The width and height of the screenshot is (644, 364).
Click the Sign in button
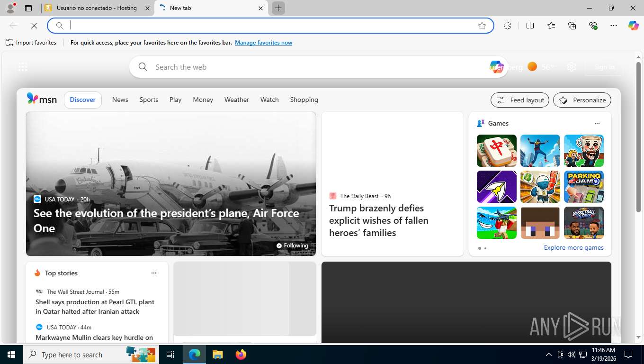(x=604, y=67)
